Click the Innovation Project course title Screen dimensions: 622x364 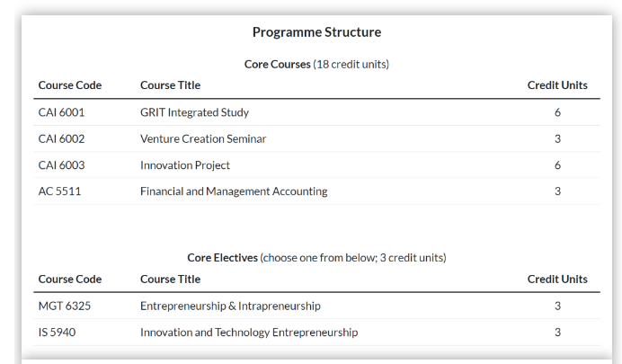(185, 165)
